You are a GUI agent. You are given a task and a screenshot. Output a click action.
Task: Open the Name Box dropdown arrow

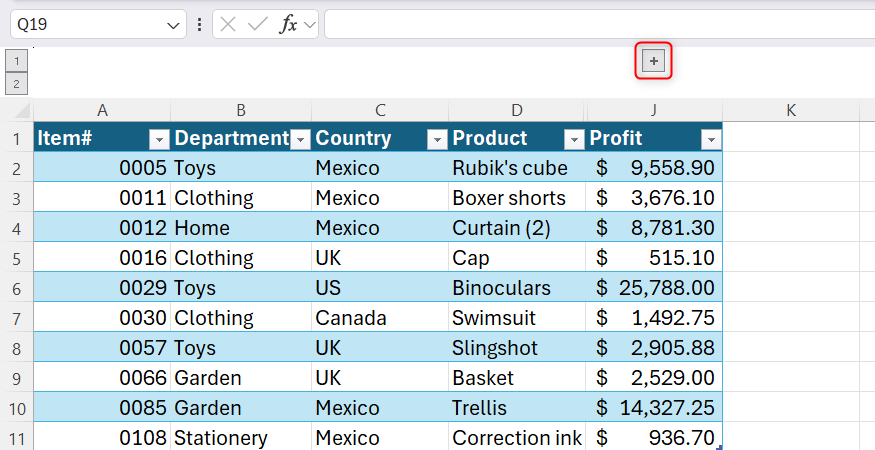(x=173, y=25)
